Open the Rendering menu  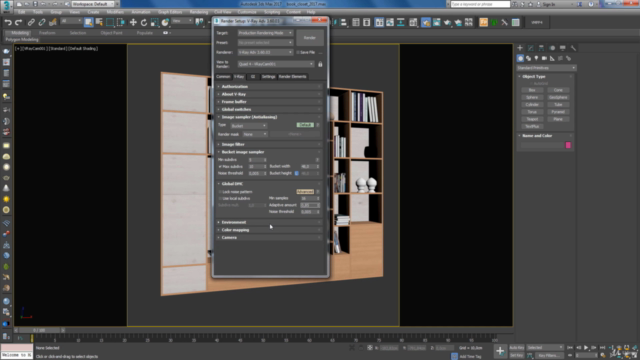pos(199,12)
